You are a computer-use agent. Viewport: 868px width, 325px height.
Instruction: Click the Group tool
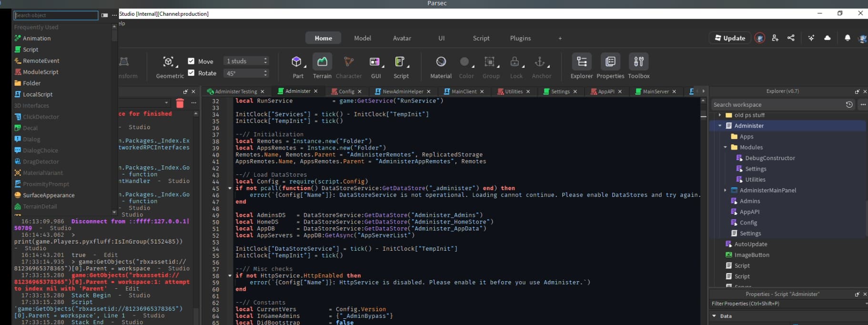[489, 61]
